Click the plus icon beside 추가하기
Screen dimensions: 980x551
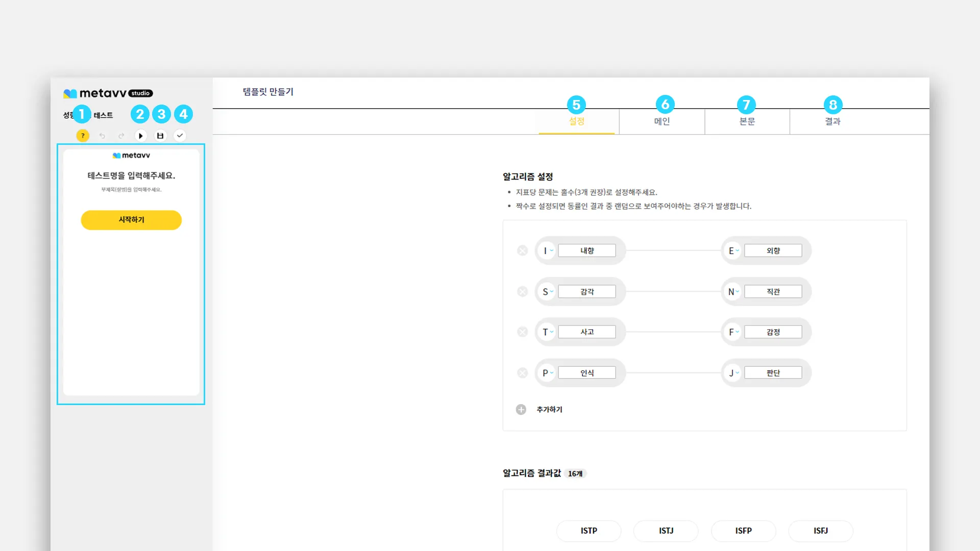521,410
